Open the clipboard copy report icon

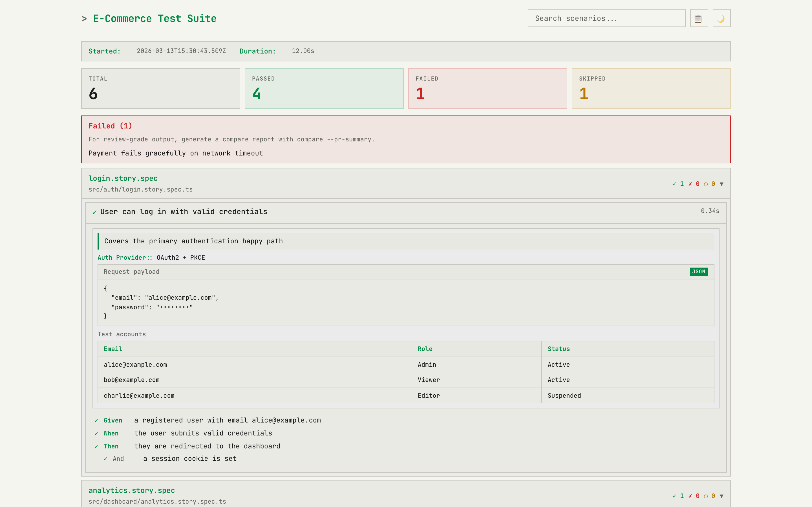(699, 18)
